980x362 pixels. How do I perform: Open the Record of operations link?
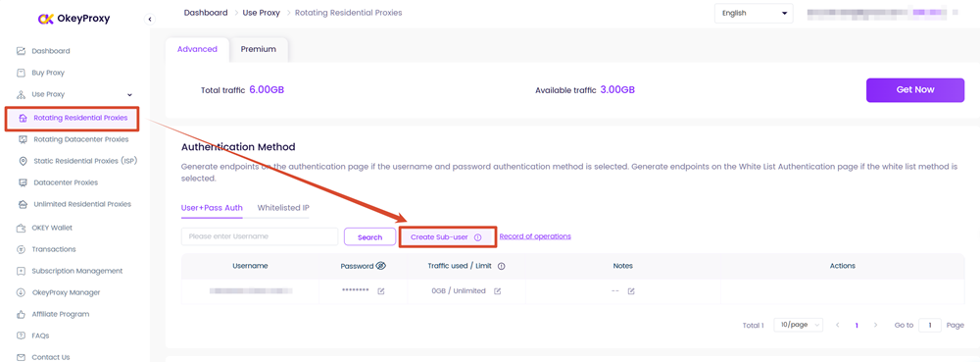tap(535, 236)
